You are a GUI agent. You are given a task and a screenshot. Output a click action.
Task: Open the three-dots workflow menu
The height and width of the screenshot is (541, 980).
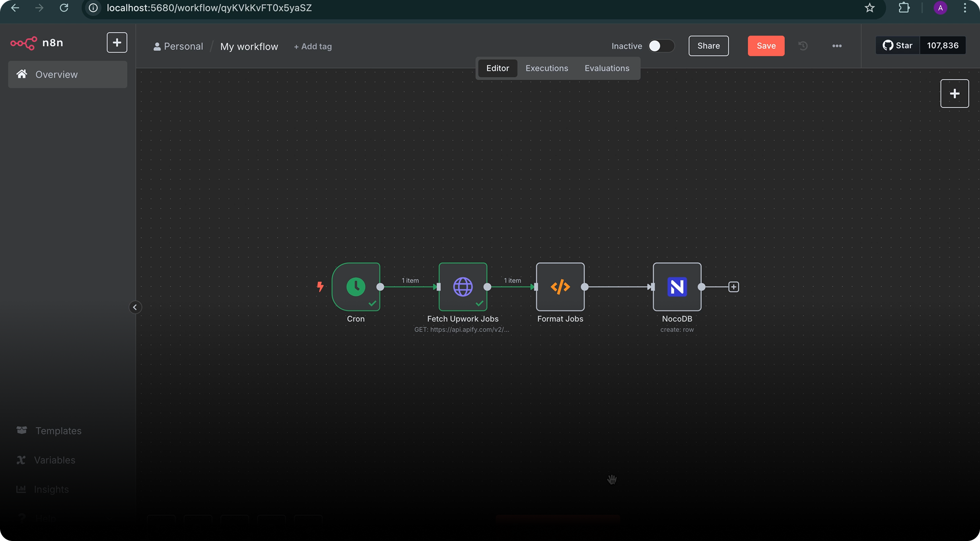pos(837,46)
